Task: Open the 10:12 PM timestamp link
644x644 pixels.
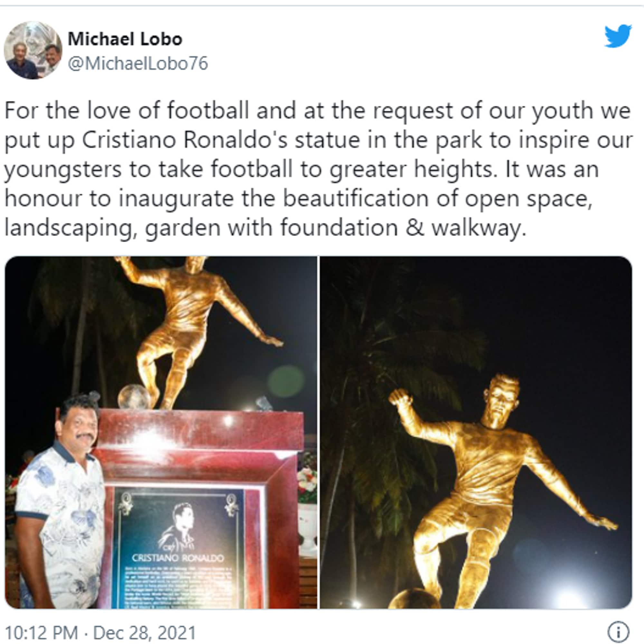Action: pos(41,633)
